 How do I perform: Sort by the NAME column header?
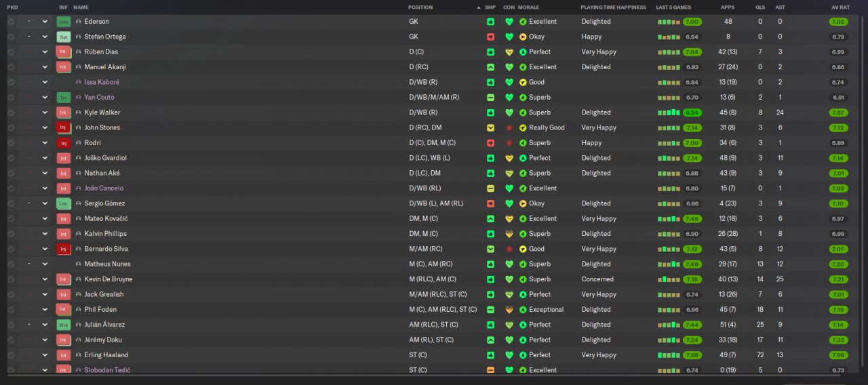point(81,7)
